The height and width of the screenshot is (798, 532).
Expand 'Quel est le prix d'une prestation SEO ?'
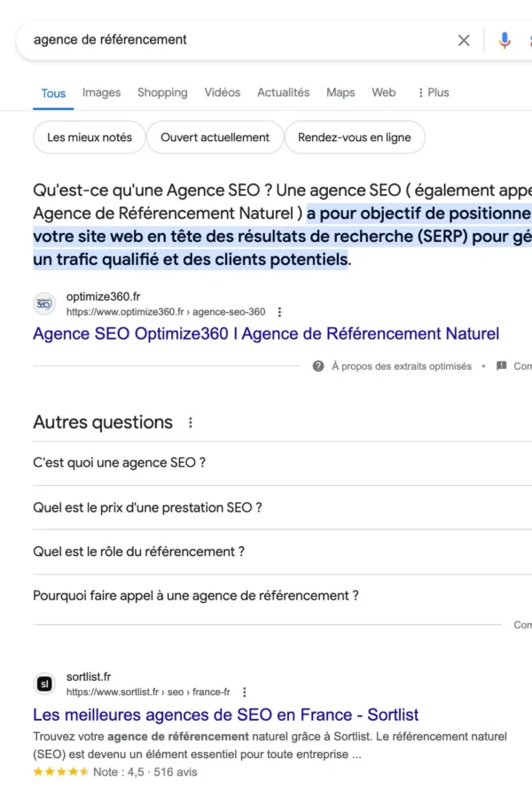147,507
